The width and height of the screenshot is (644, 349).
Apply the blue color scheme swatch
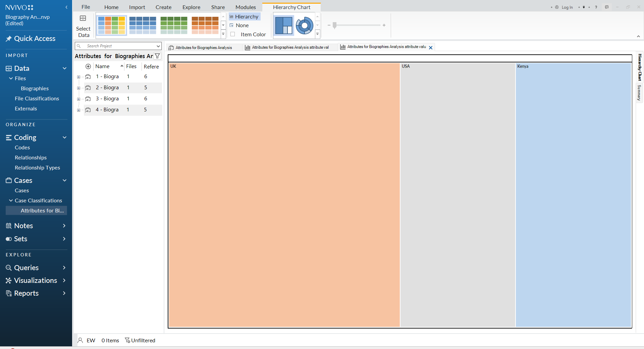click(143, 26)
